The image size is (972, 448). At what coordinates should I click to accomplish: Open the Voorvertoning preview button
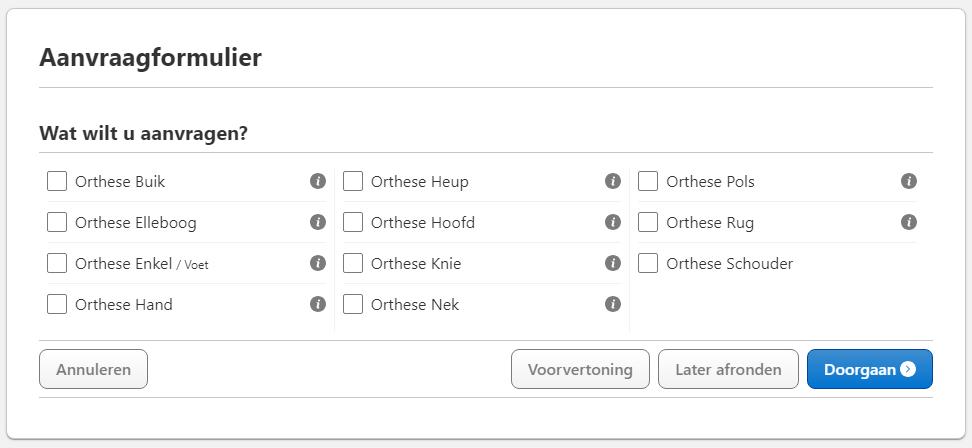580,369
